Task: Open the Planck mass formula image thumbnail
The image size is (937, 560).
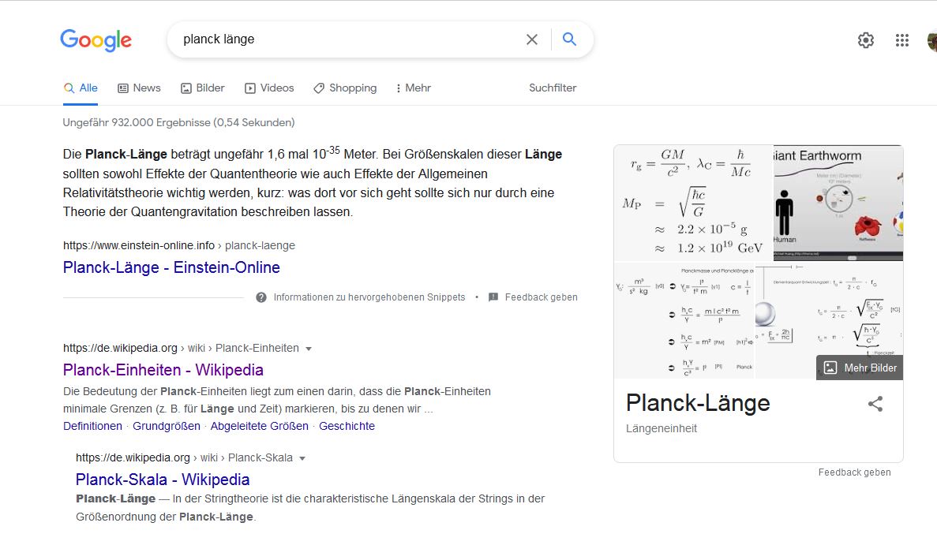Action: (693, 203)
